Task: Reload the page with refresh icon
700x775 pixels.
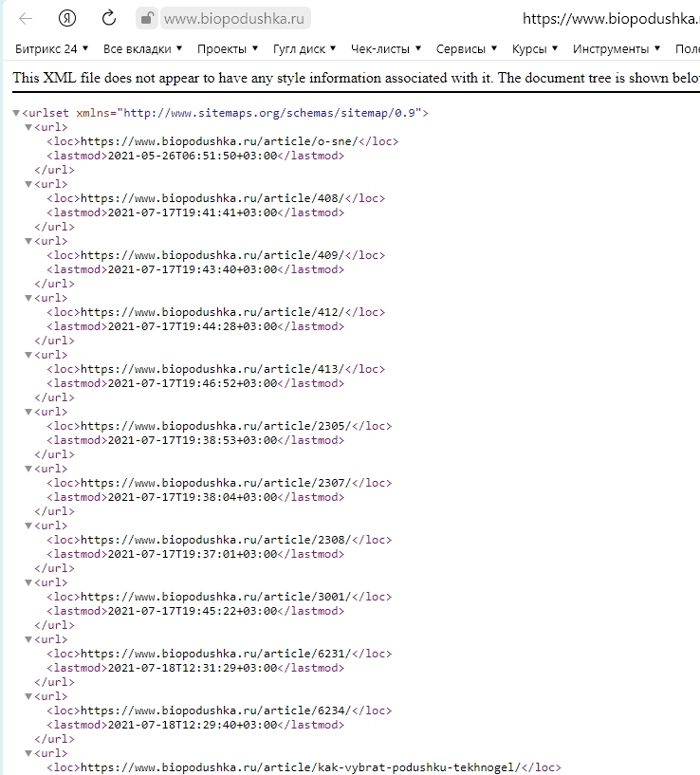Action: click(x=109, y=19)
